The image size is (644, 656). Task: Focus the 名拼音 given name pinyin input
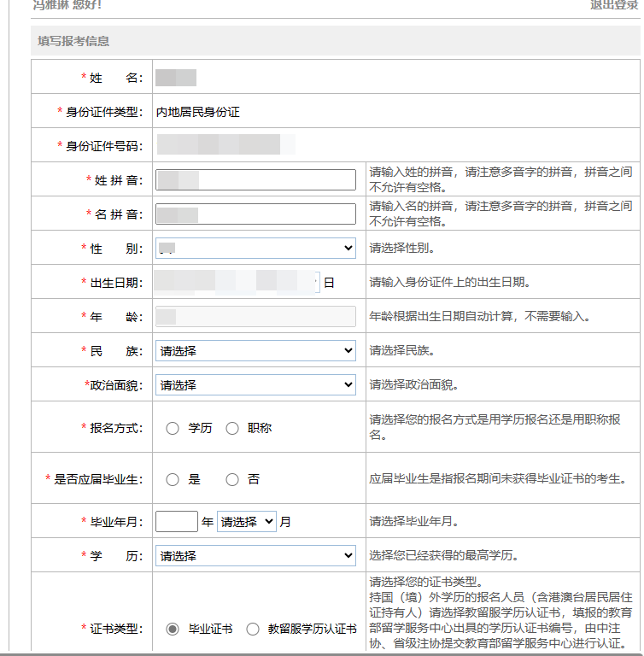pos(255,214)
